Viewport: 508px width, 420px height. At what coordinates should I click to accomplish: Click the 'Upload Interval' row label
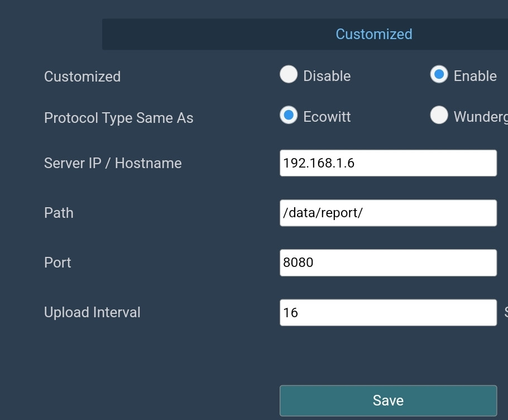tap(92, 312)
